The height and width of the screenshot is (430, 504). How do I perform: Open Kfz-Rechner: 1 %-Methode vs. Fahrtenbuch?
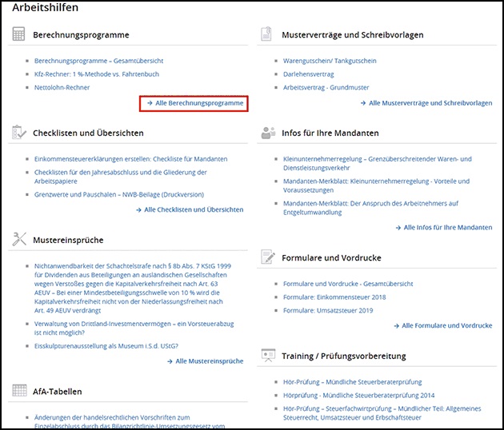click(x=97, y=74)
